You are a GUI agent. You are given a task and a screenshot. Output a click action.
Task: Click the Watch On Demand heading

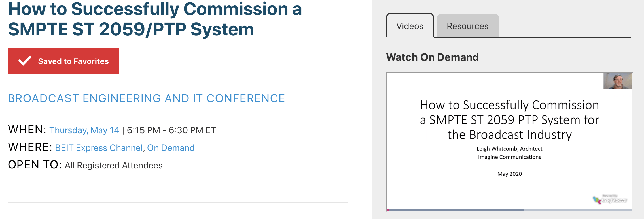coord(433,57)
